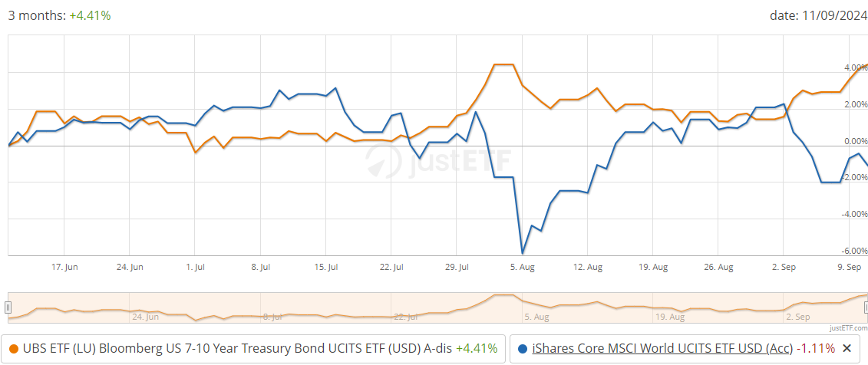The height and width of the screenshot is (365, 868).
Task: Click the 9. Sep x-axis label
Action: tap(849, 267)
